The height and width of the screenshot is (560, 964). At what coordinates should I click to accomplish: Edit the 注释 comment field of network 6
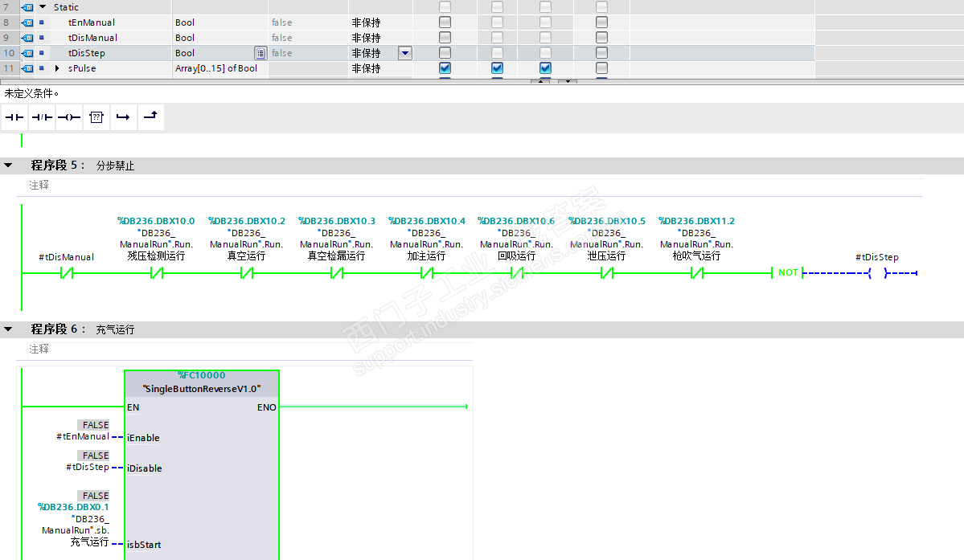(x=250, y=349)
